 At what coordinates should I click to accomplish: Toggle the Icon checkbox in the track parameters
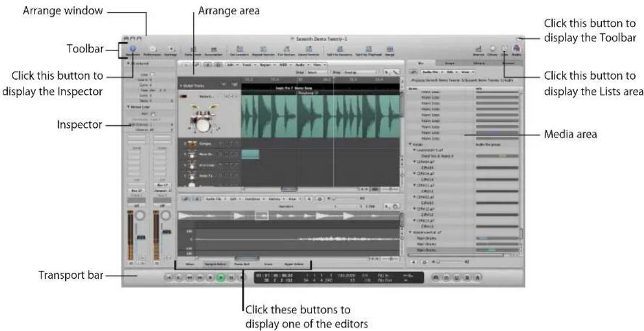(153, 113)
